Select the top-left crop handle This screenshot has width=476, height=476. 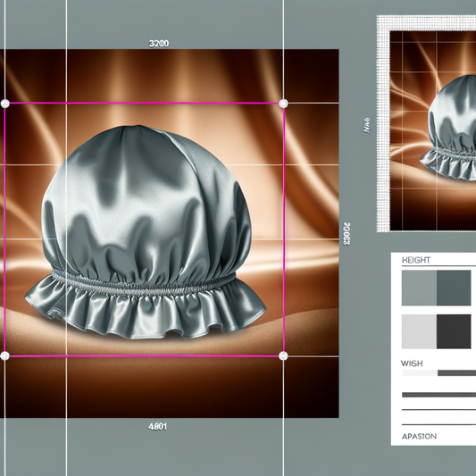4,104
